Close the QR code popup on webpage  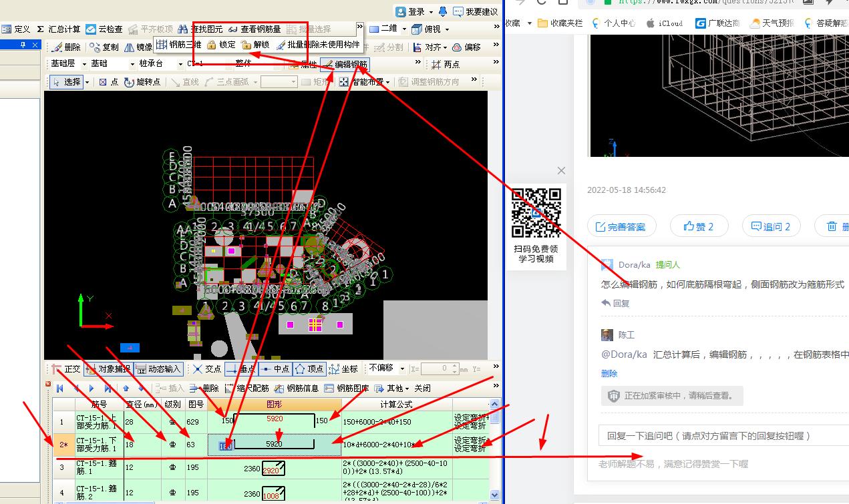tap(561, 171)
